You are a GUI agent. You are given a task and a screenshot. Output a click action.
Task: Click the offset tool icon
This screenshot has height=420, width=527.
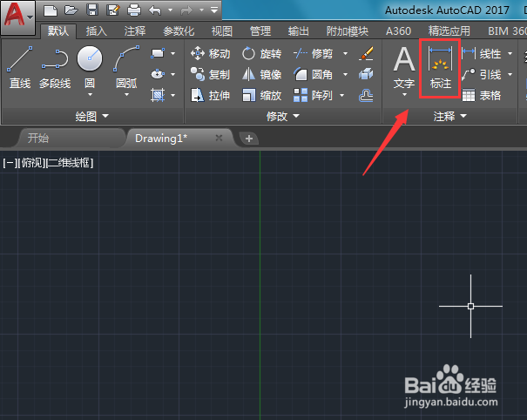click(366, 96)
